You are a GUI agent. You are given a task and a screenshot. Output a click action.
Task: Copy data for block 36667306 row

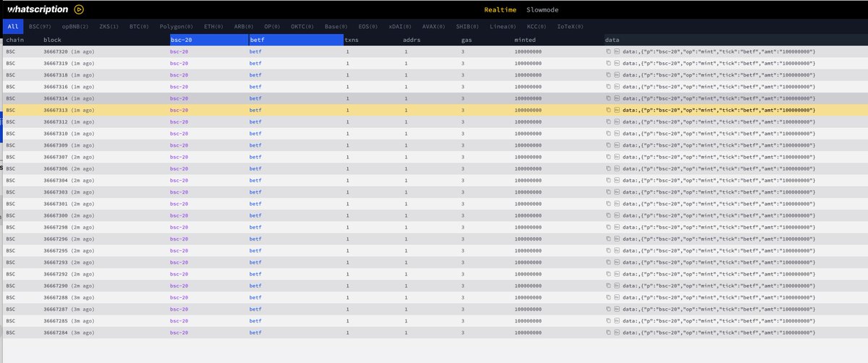point(608,168)
